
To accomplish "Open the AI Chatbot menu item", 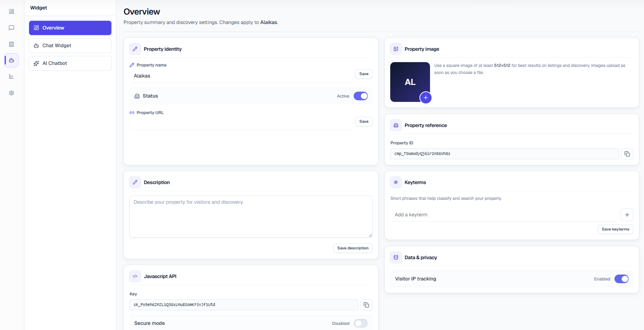I will click(x=70, y=63).
